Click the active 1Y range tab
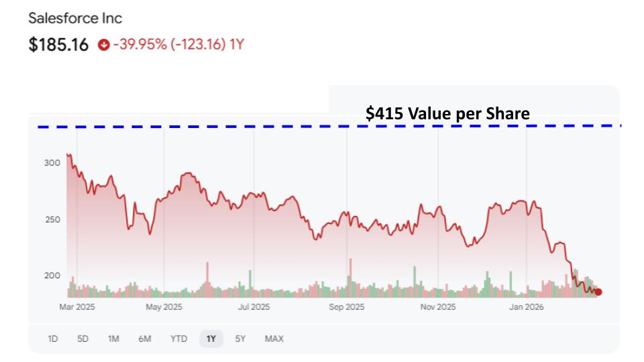 click(211, 339)
